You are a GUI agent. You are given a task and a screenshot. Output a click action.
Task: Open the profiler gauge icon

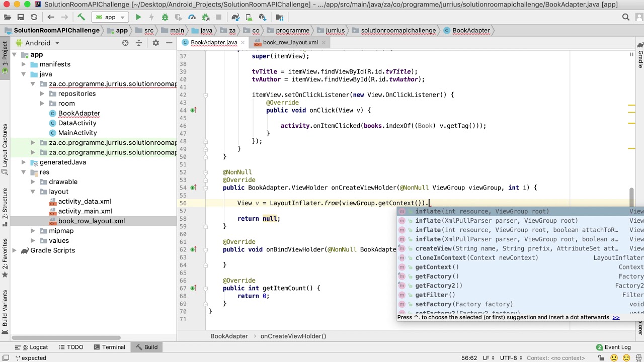pyautogui.click(x=192, y=17)
